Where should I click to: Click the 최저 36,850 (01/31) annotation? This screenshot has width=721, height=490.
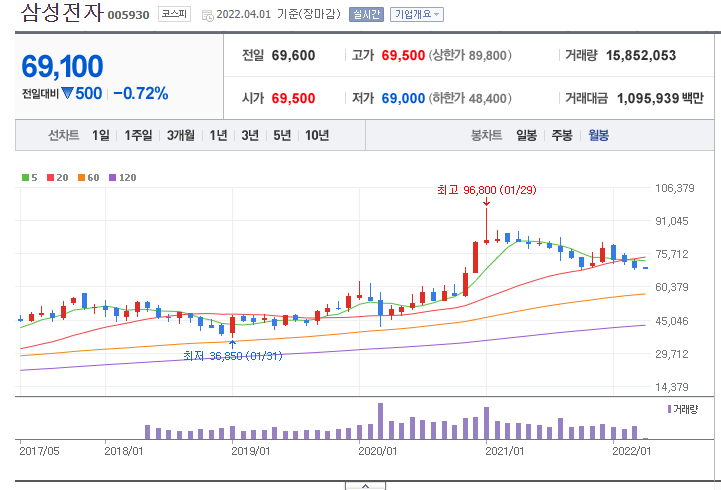click(x=233, y=356)
